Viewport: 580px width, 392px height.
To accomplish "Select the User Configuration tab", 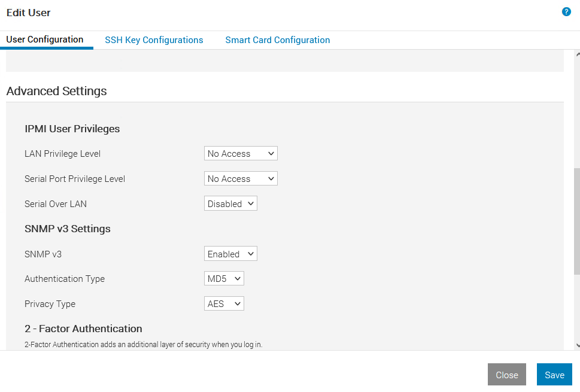I will [45, 39].
